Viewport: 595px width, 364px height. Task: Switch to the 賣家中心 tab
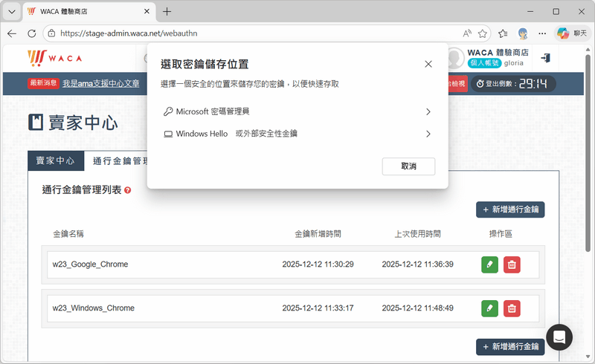(x=56, y=160)
